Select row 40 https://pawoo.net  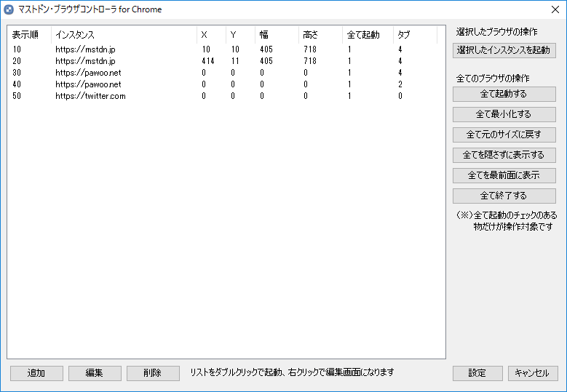[223, 84]
